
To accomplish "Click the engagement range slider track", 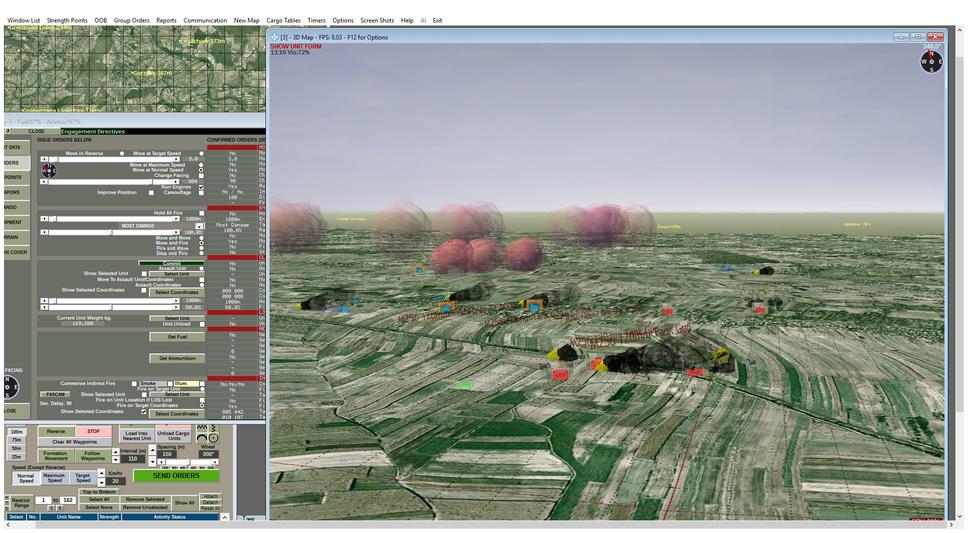I will (x=114, y=219).
